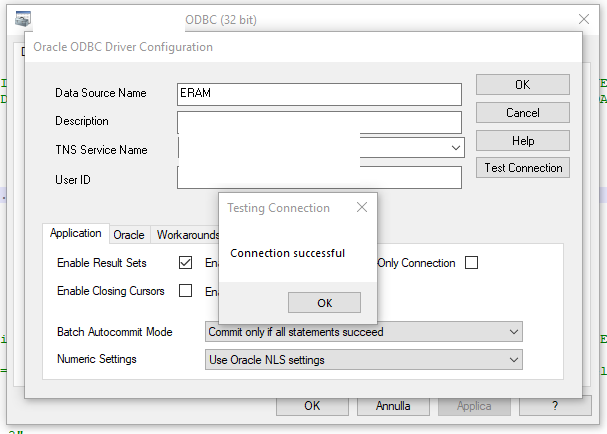Click Cancel in Oracle ODBC Driver Configuration
607x434 pixels.
pos(523,113)
